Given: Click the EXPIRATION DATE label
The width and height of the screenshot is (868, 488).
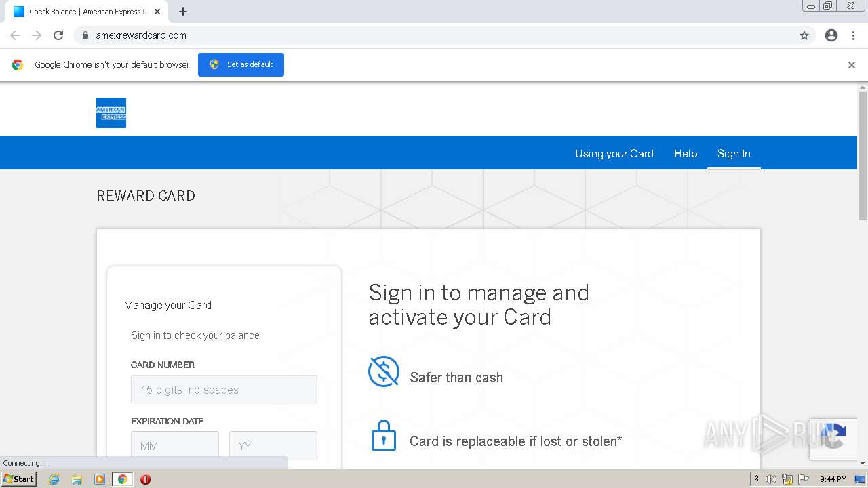Looking at the screenshot, I should pos(167,421).
